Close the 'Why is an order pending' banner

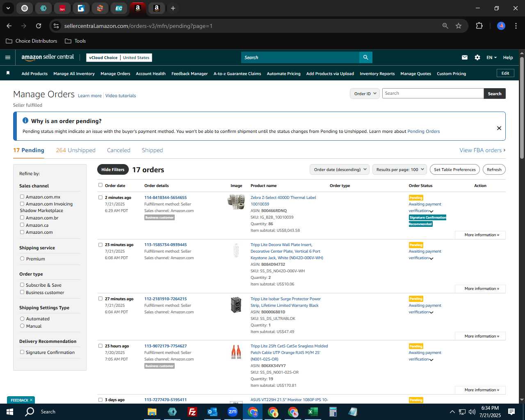[x=499, y=128]
